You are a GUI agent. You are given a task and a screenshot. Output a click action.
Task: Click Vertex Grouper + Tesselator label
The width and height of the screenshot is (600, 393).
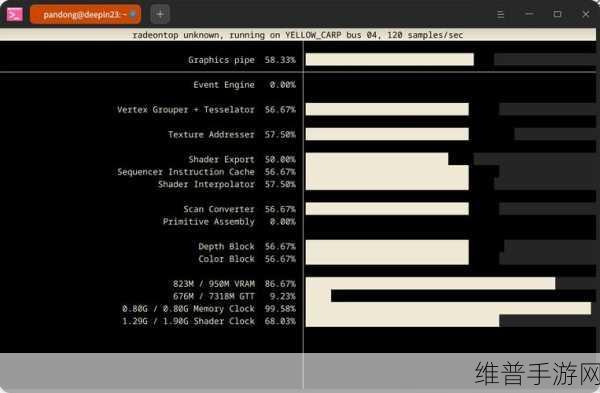coord(186,110)
